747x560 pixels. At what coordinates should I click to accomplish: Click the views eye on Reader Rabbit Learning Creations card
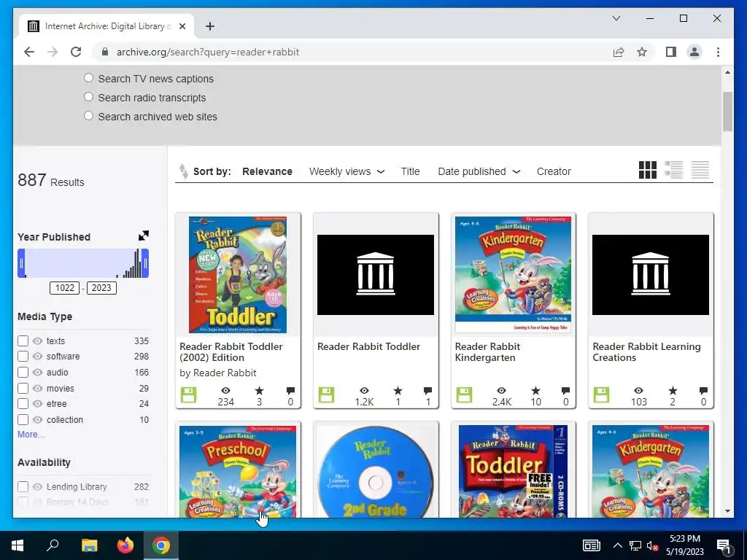coord(639,391)
